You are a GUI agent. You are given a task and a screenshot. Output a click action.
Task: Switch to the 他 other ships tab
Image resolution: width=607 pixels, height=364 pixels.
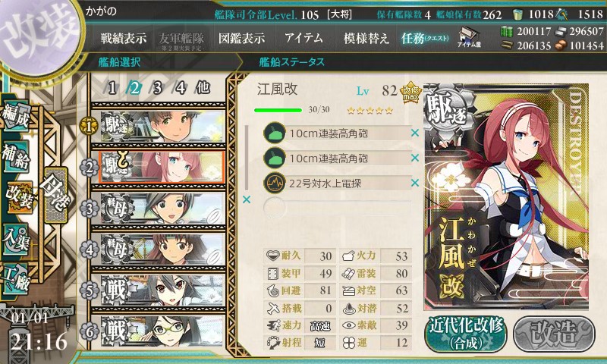203,88
